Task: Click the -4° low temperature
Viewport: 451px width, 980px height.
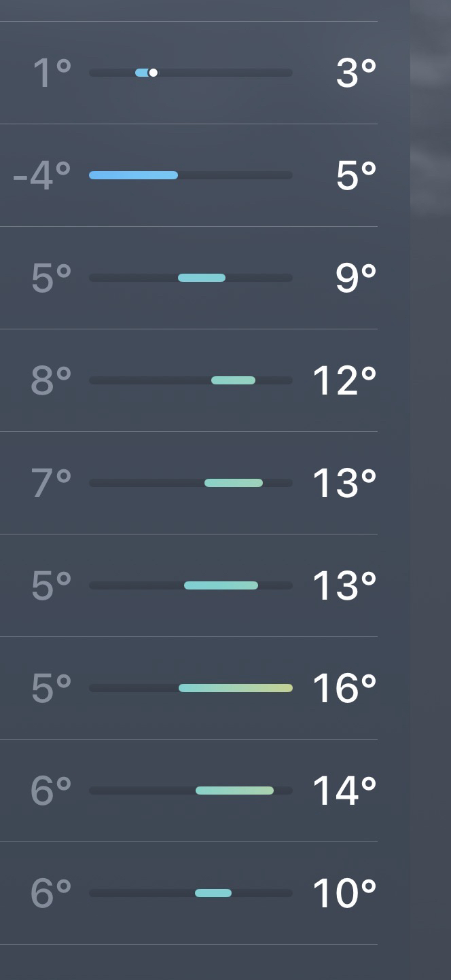Action: [42, 175]
